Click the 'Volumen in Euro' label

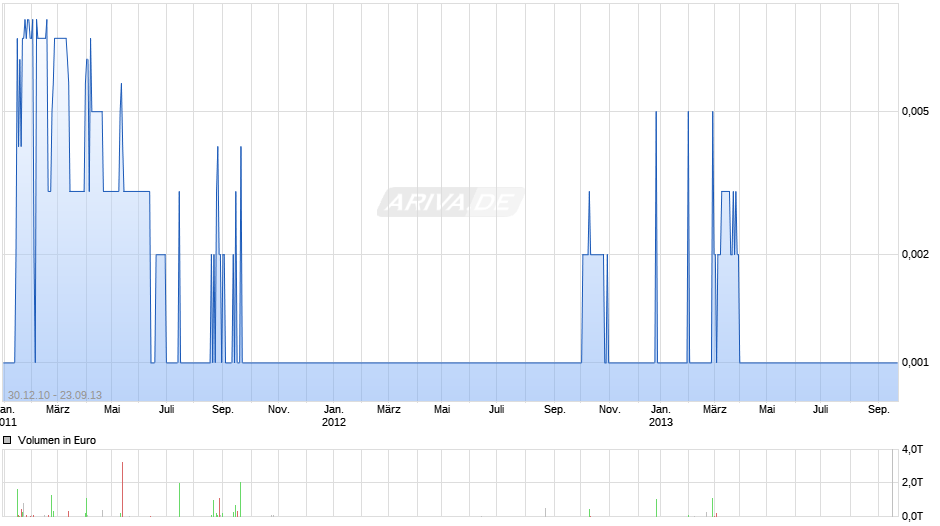[x=57, y=440]
